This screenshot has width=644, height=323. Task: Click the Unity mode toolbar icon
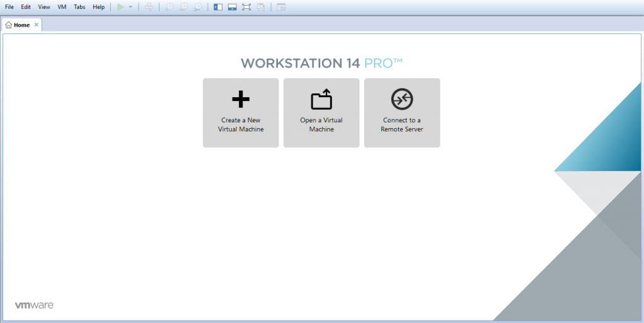point(261,7)
